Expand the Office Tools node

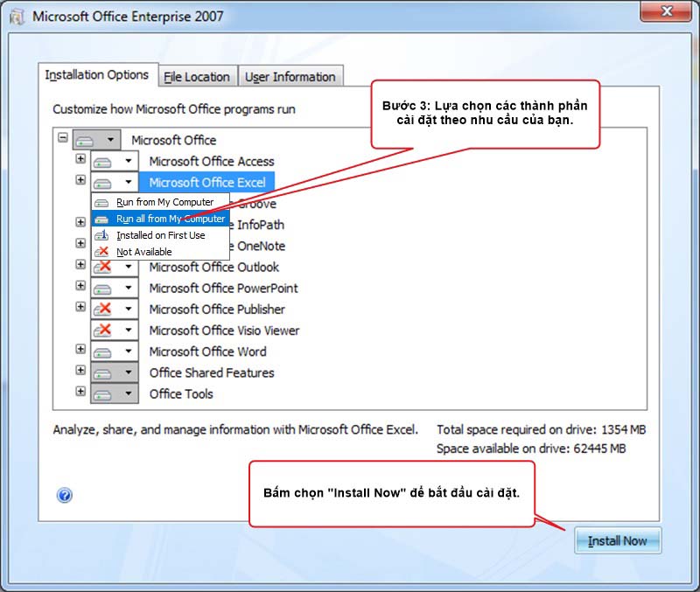tap(80, 391)
